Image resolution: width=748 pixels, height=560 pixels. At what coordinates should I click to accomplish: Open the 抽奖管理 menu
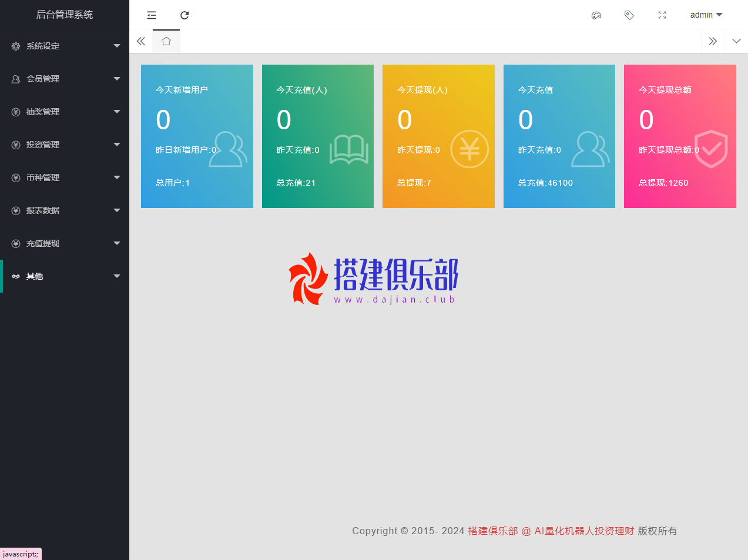[65, 112]
